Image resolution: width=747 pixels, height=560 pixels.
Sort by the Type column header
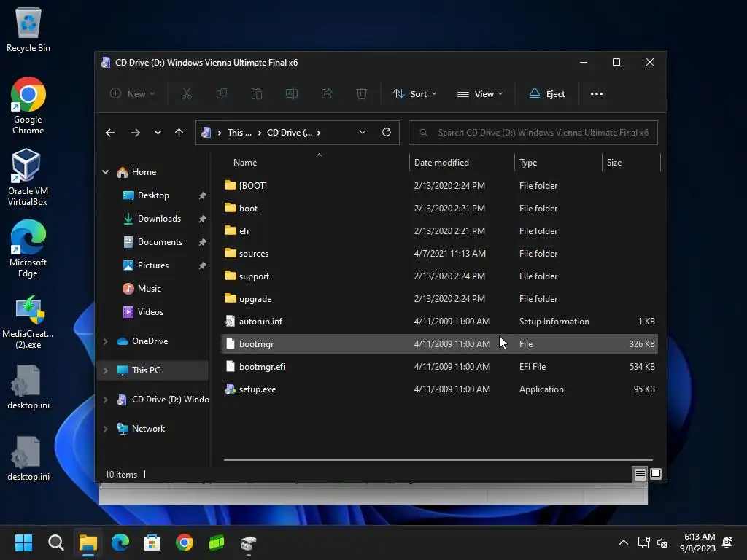tap(528, 163)
